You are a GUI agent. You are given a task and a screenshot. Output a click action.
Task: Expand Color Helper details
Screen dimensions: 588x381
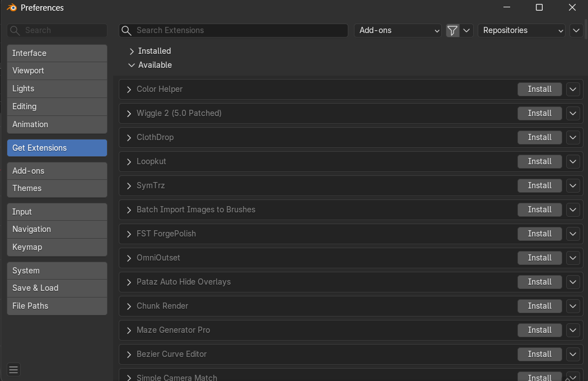tap(129, 89)
